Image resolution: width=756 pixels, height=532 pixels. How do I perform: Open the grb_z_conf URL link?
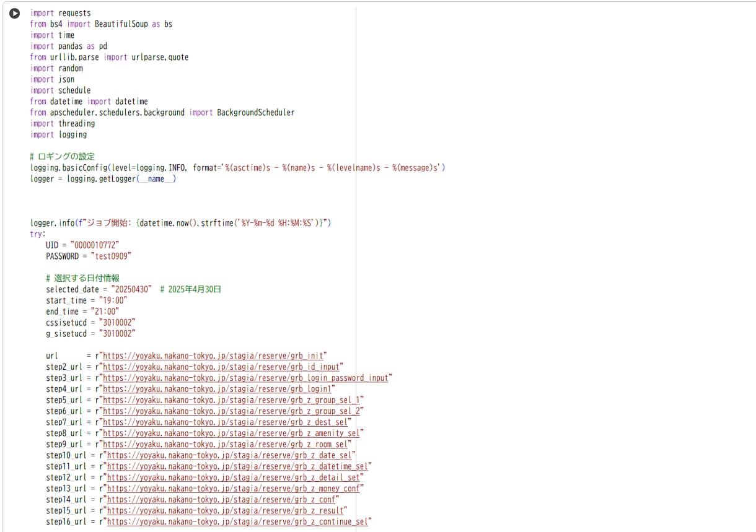point(221,500)
